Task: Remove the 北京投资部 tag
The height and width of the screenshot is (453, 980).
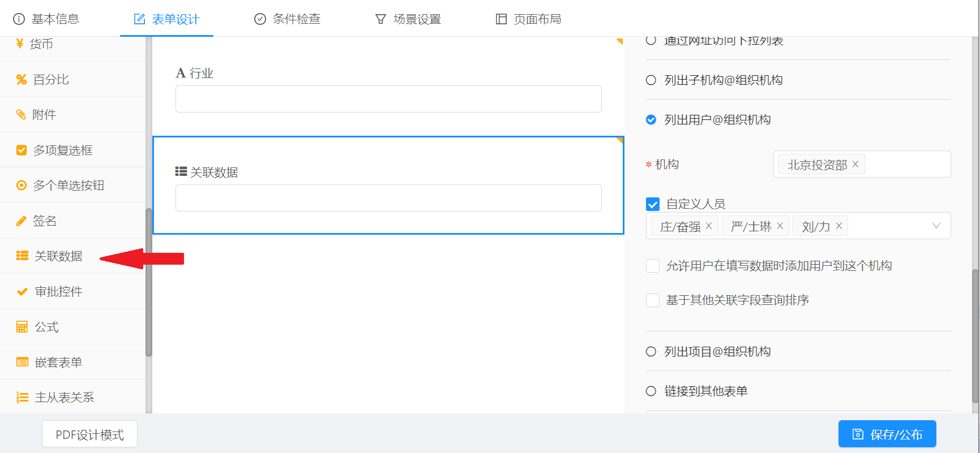Action: [855, 164]
